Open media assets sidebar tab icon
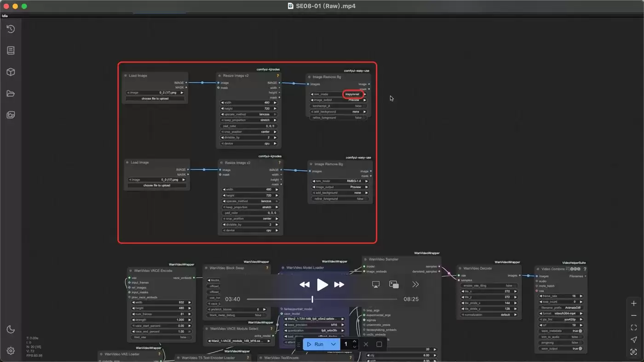Screen dimensions: 644x362 pyautogui.click(x=11, y=115)
